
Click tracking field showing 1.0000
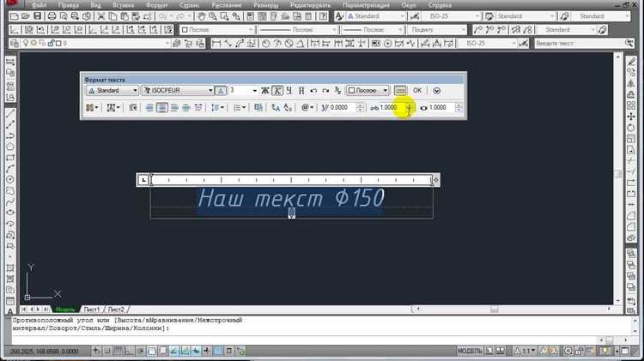pyautogui.click(x=392, y=107)
